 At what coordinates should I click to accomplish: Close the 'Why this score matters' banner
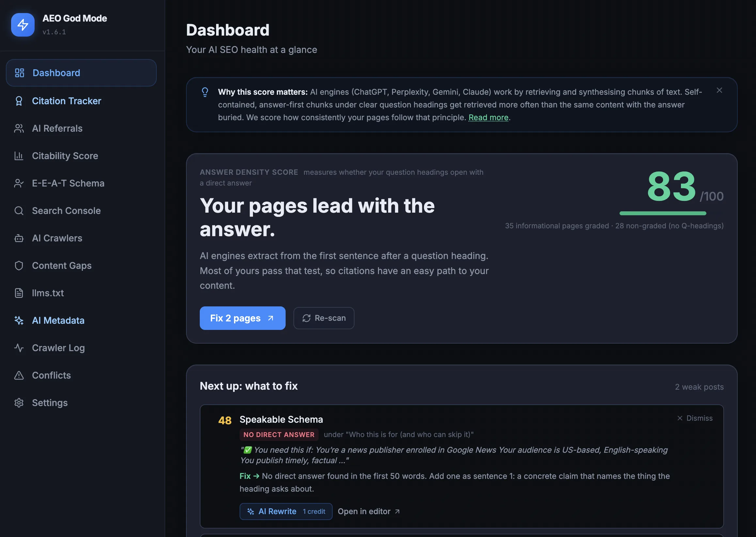pos(719,90)
